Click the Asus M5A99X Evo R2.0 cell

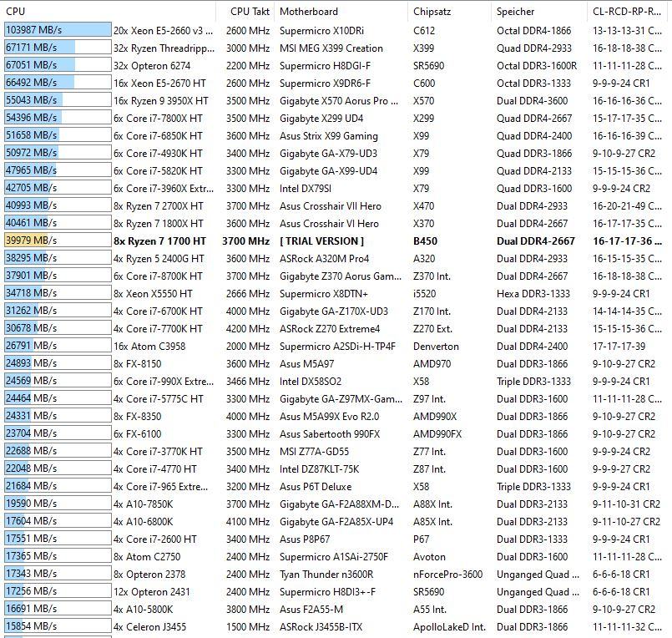[x=329, y=418]
